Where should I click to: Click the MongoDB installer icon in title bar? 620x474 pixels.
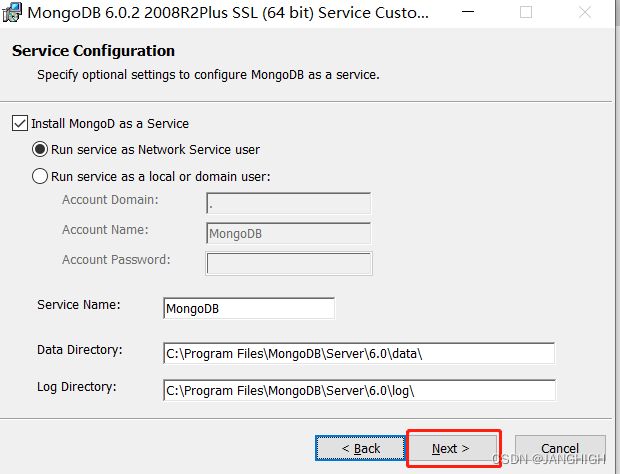click(12, 12)
